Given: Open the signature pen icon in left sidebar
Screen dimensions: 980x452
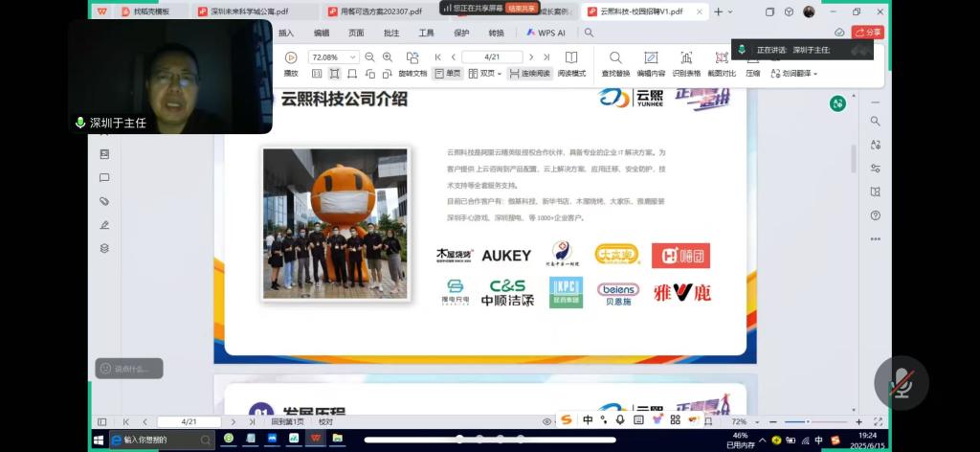Looking at the screenshot, I should (104, 225).
